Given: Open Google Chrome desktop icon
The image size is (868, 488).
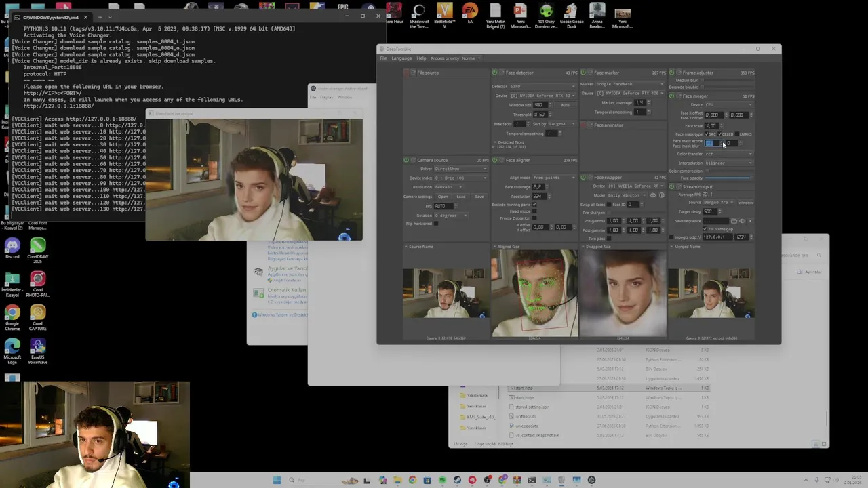Looking at the screenshot, I should pyautogui.click(x=12, y=319).
